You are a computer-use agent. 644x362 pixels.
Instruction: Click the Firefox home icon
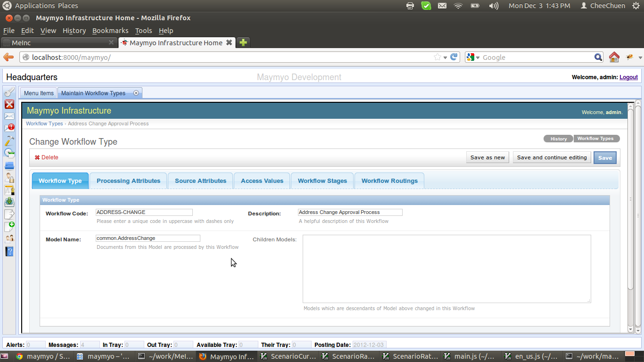pos(614,57)
